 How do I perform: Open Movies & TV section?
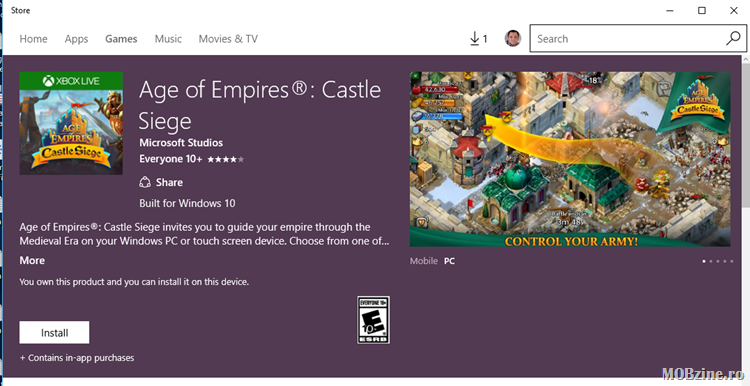click(228, 39)
